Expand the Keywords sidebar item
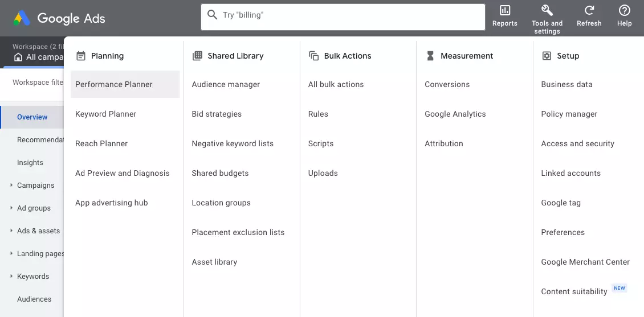 coord(11,277)
